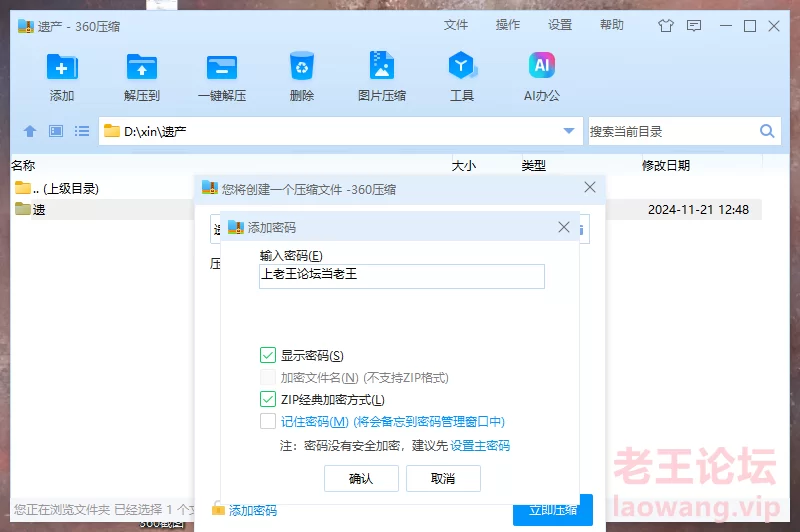800x532 pixels.
Task: Open the 设置 menu
Action: (560, 25)
